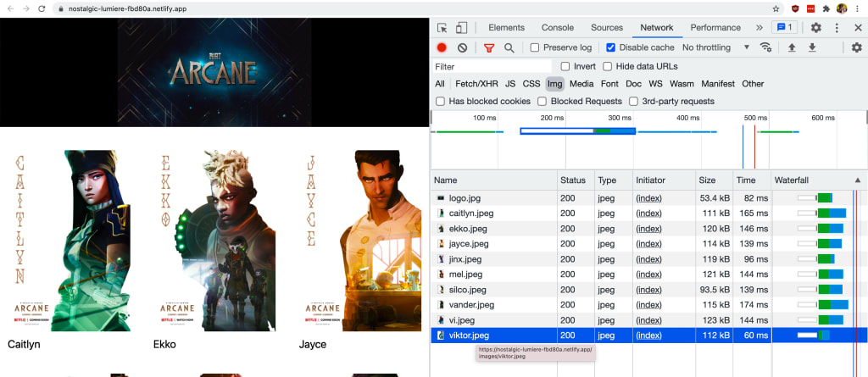Check 3rd-party requests checkbox
Image resolution: width=868 pixels, height=377 pixels.
pyautogui.click(x=633, y=102)
